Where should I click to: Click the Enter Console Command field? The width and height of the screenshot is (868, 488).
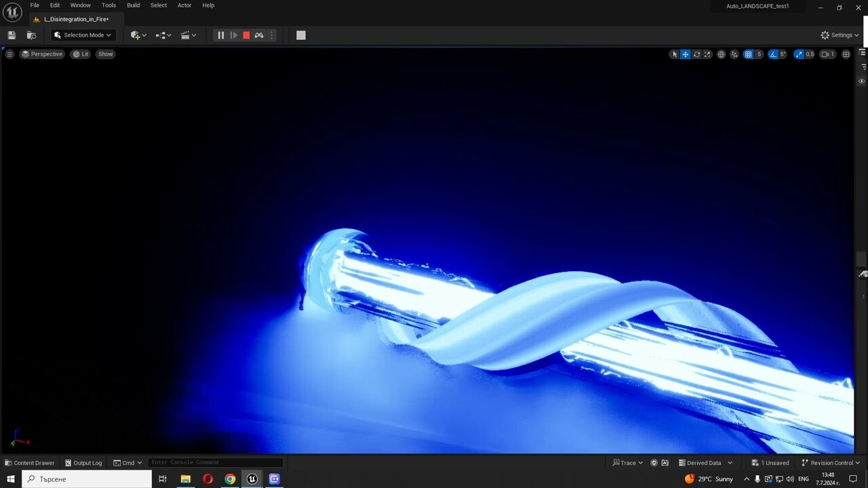click(215, 462)
